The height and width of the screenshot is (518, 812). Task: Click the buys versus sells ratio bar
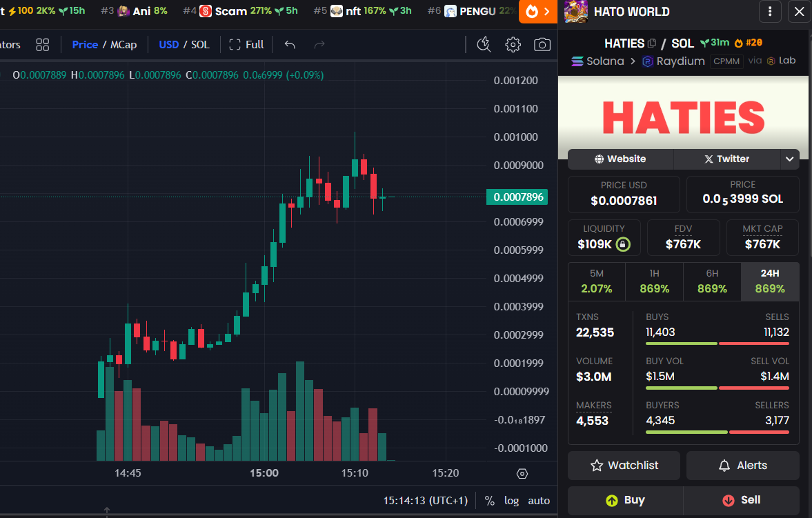(x=717, y=343)
